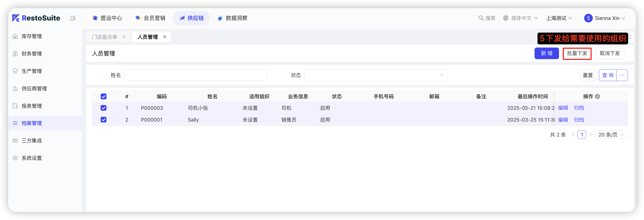Screen dimensions: 644x220
Task: Go to the next page arrow
Action: [591, 135]
